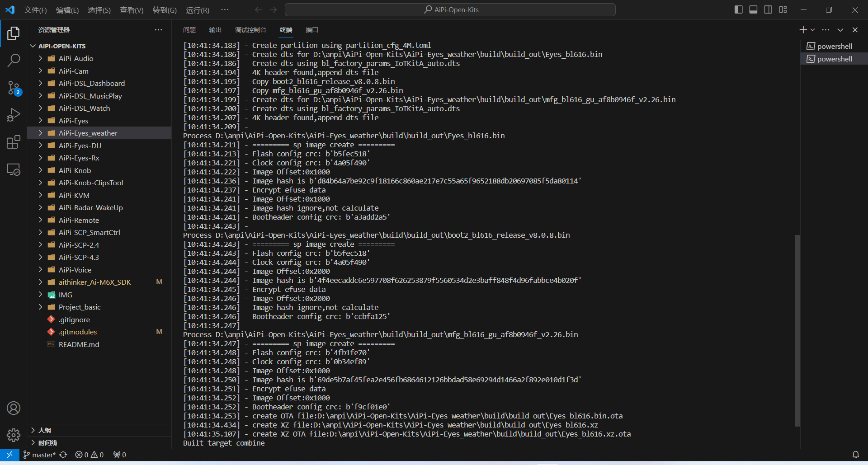Open the 转到(G) menu
The width and height of the screenshot is (868, 465).
[x=165, y=10]
